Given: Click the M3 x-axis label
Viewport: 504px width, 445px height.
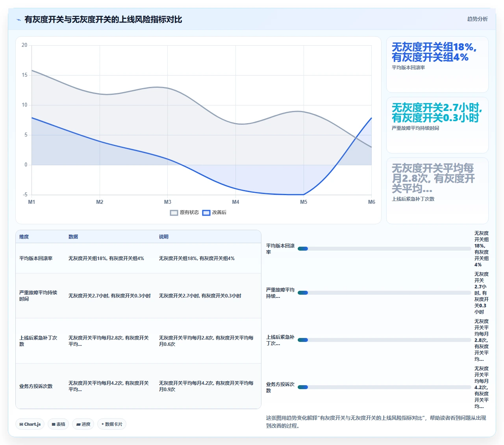Looking at the screenshot, I should (168, 202).
